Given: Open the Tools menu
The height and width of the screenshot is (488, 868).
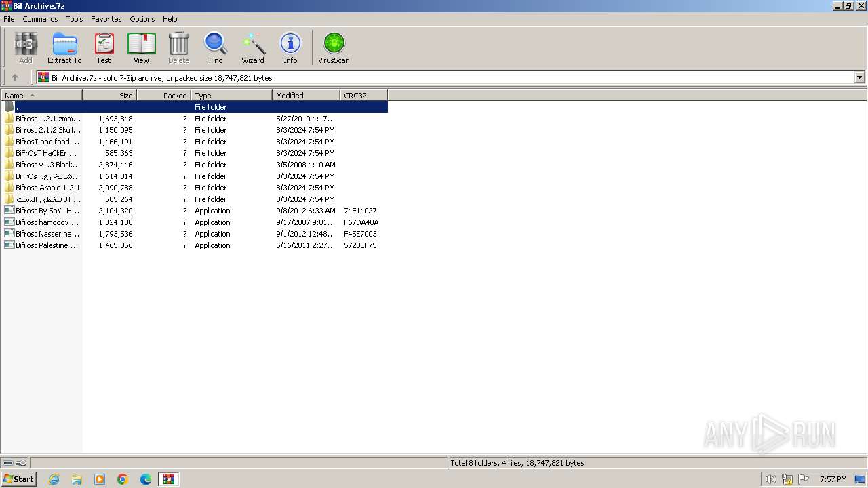Looking at the screenshot, I should tap(75, 19).
